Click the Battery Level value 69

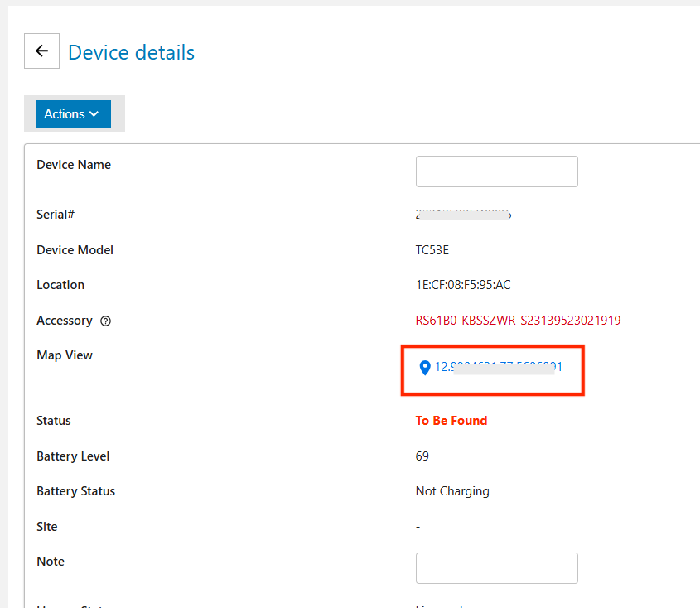(422, 456)
